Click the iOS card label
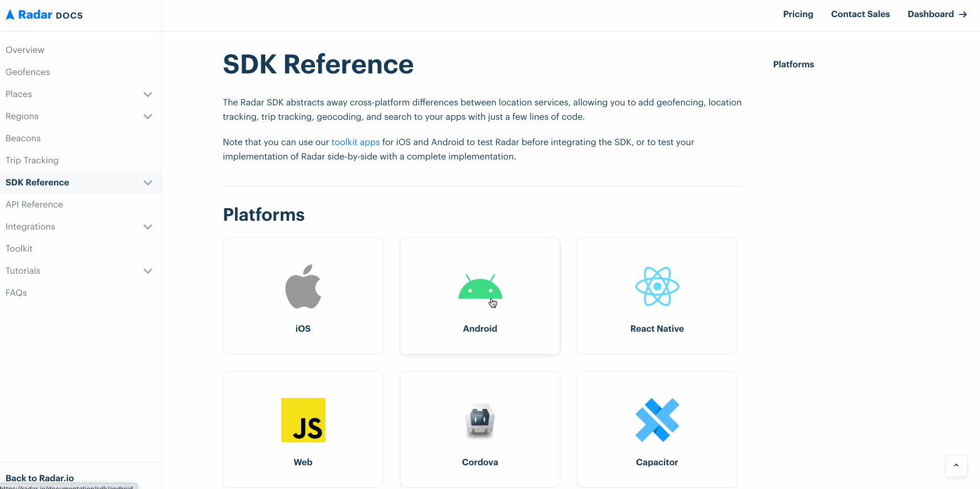 pyautogui.click(x=303, y=329)
